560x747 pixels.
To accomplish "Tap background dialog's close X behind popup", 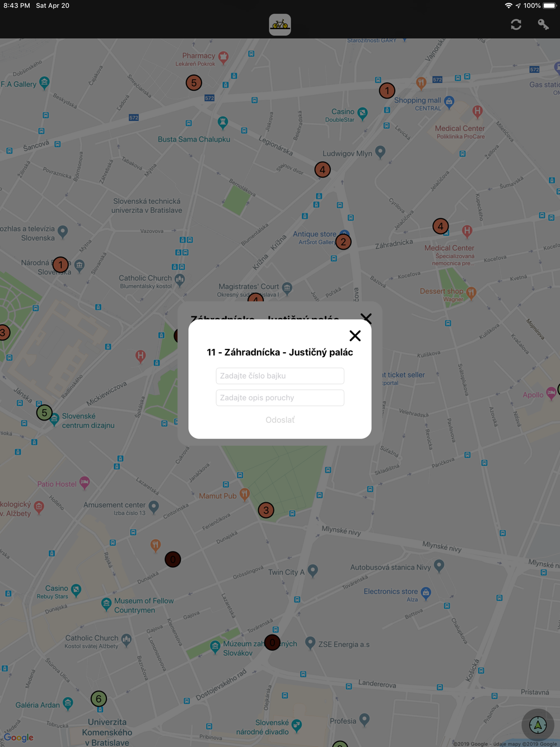I will pyautogui.click(x=366, y=319).
